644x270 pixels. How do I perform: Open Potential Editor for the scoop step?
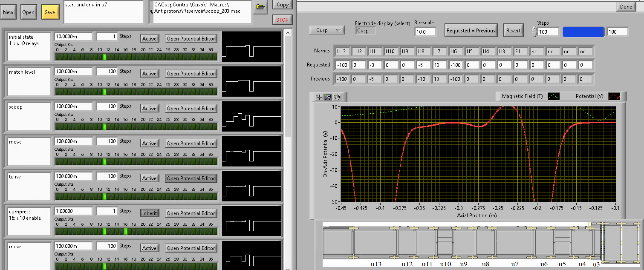[191, 109]
